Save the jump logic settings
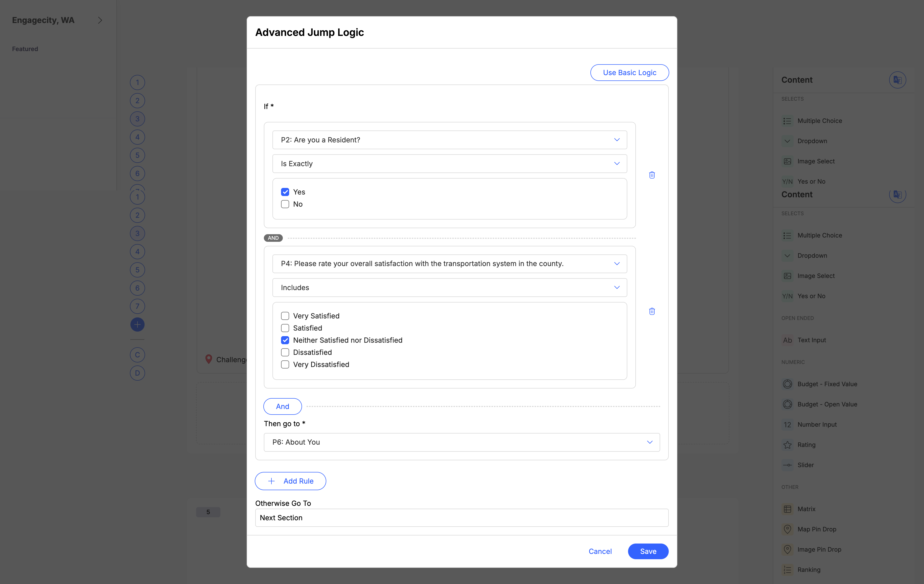 (648, 551)
